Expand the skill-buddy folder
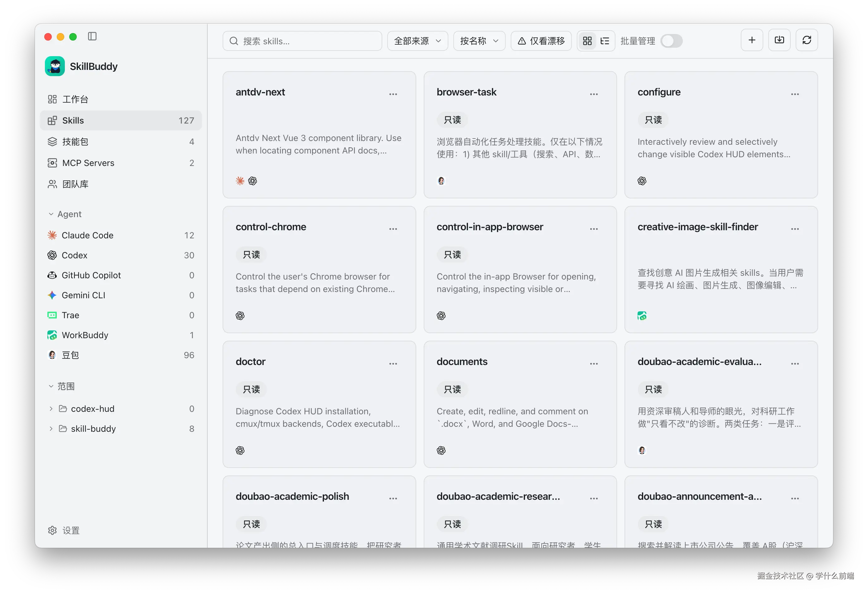868x594 pixels. (x=51, y=429)
